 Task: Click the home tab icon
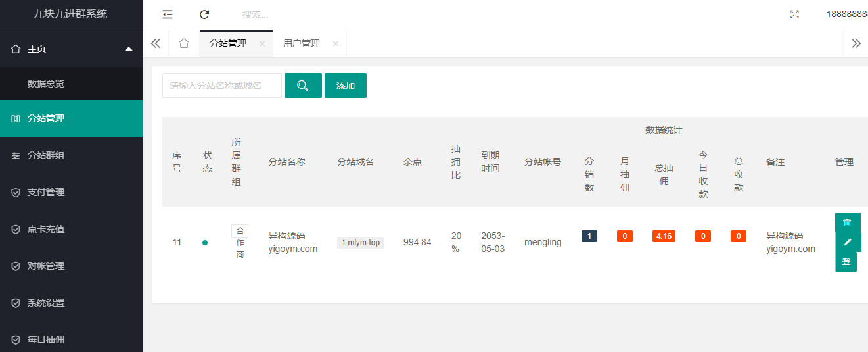pyautogui.click(x=184, y=43)
